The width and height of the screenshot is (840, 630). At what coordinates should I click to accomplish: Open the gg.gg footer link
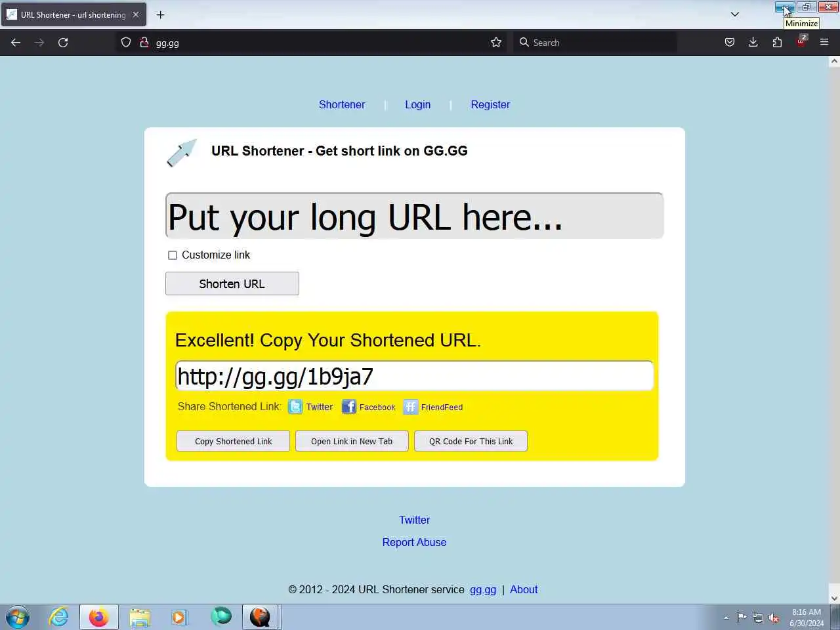coord(483,589)
